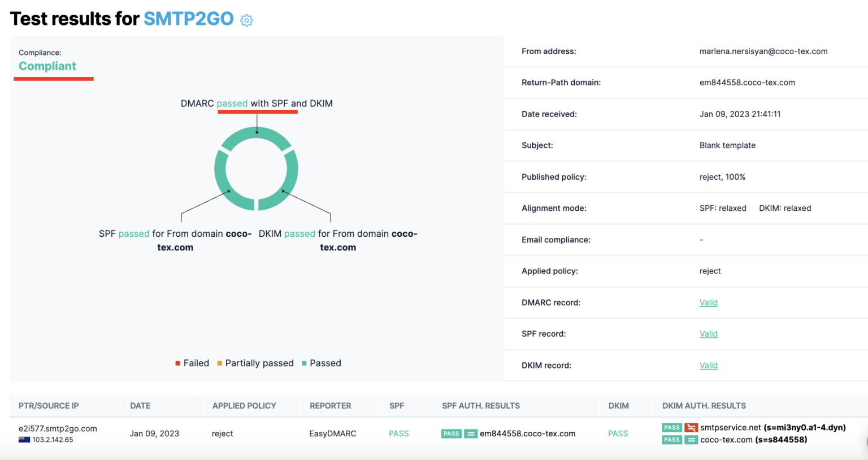Click the PASS badge for coco-tex.com s=s844558
This screenshot has height=460, width=868.
coord(672,440)
